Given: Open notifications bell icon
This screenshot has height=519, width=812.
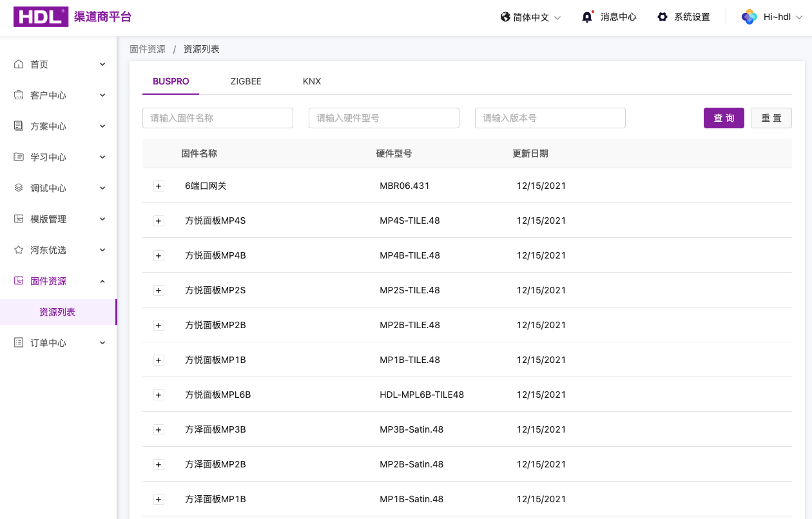Looking at the screenshot, I should click(x=587, y=17).
